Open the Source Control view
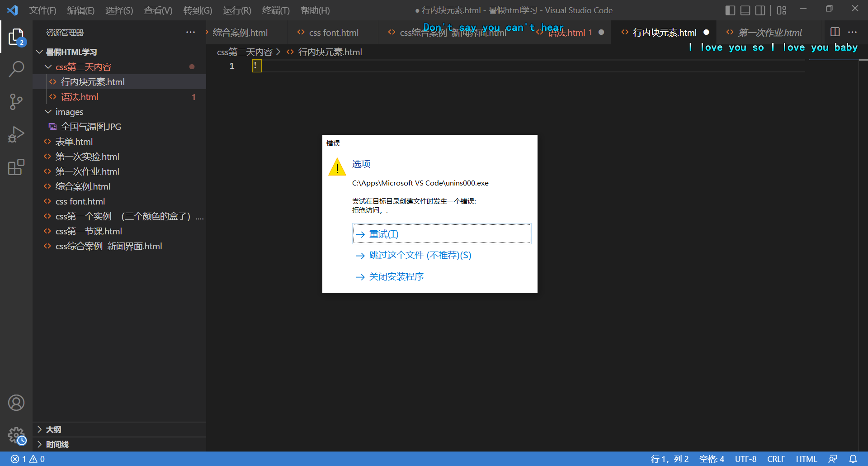868x466 pixels. coord(16,102)
